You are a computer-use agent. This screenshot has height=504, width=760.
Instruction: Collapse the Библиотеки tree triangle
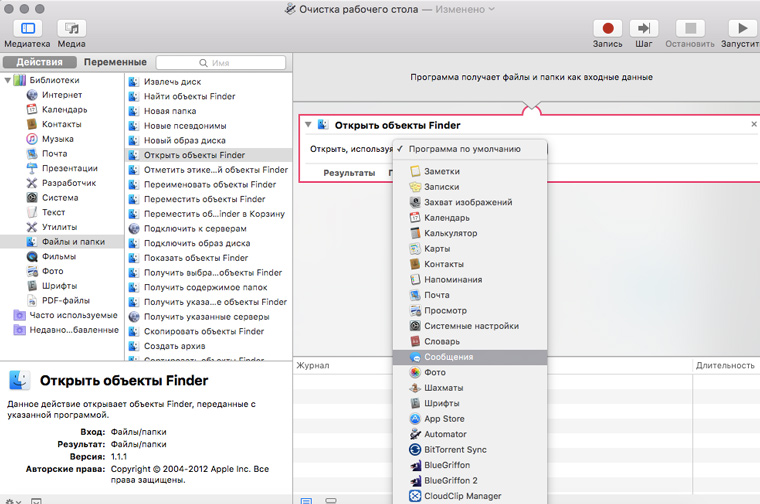click(x=8, y=80)
